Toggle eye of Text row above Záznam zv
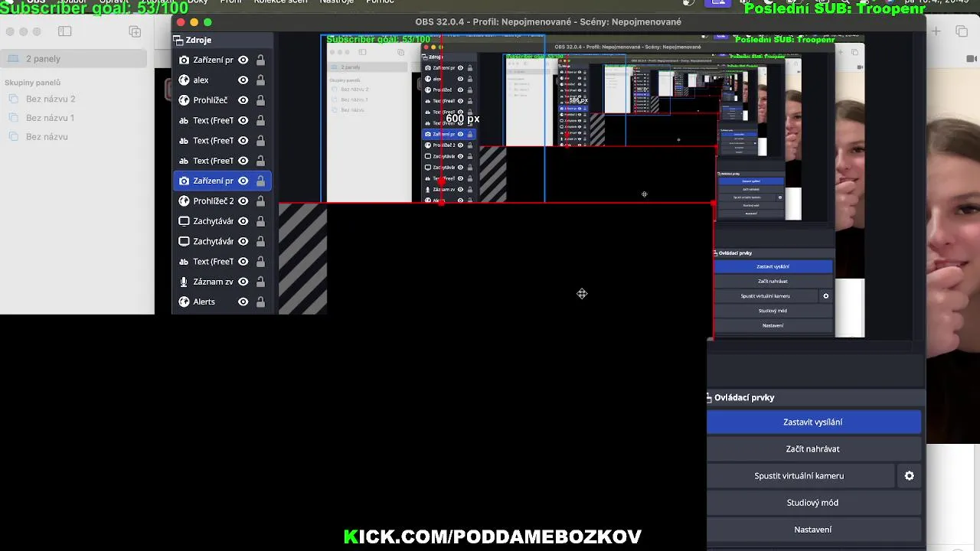Viewport: 980px width, 551px height. 243,262
